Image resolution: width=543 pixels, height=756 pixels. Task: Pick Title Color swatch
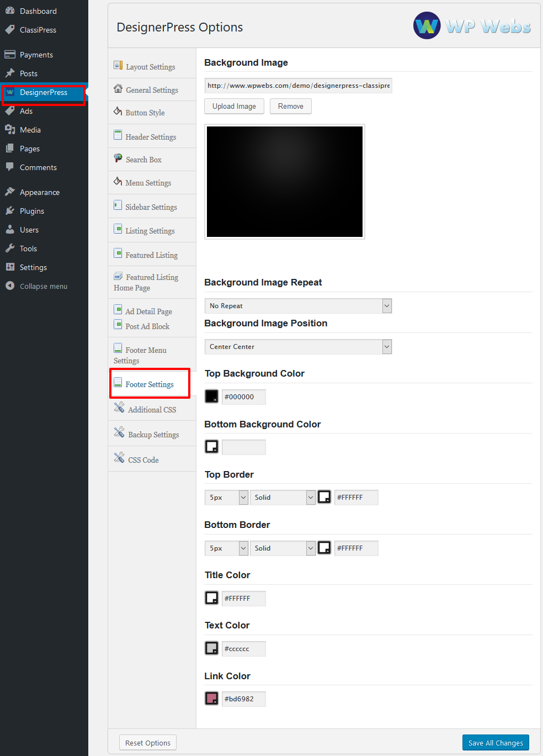[212, 598]
